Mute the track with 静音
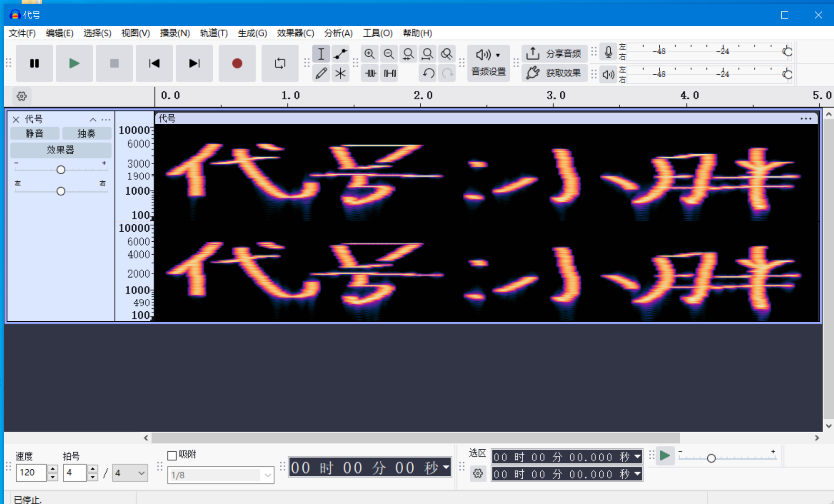 (35, 133)
